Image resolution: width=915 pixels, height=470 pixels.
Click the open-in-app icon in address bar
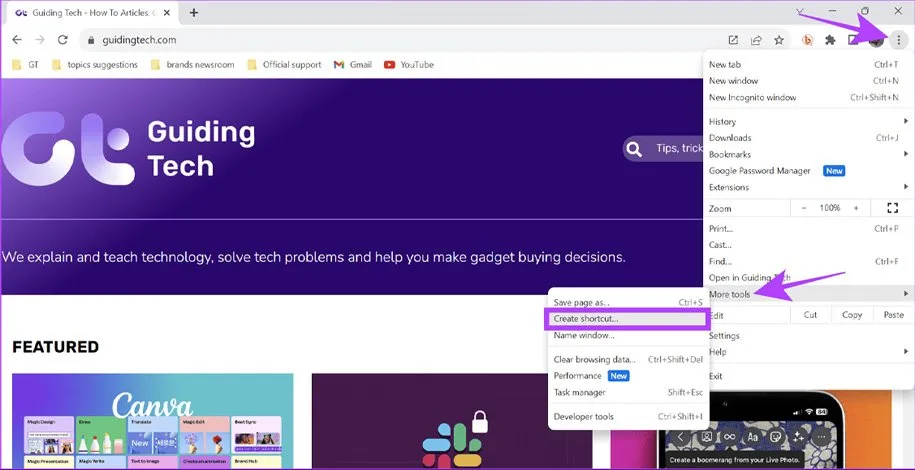[733, 40]
